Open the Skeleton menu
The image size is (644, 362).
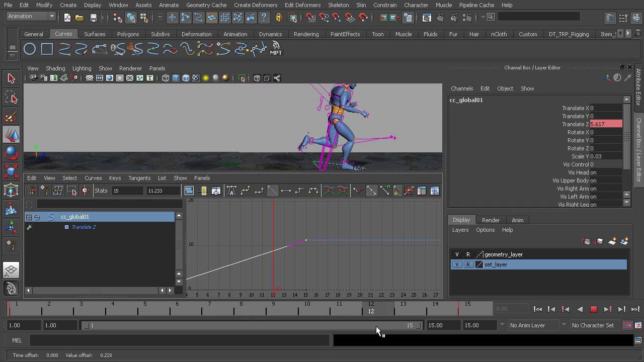338,5
